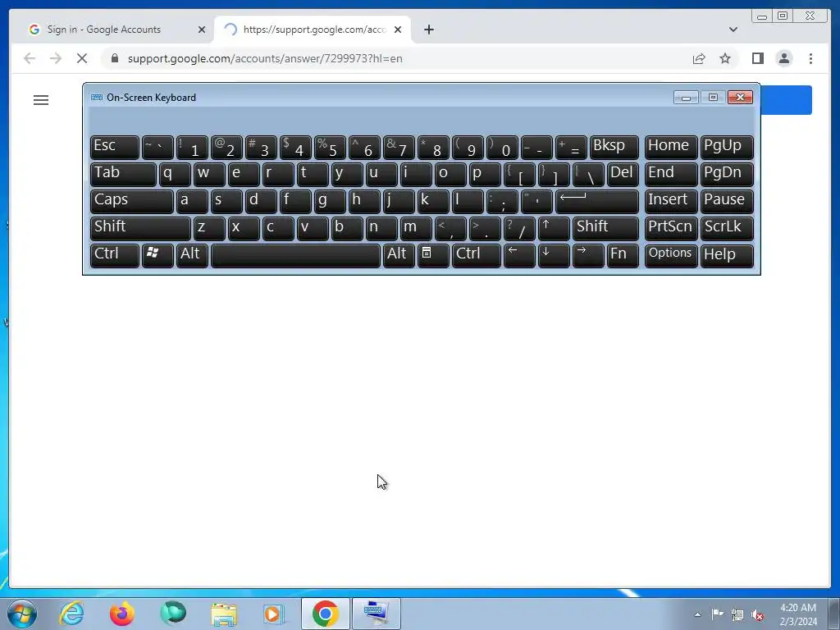
Task: Show hidden tray icons arrow
Action: point(697,614)
